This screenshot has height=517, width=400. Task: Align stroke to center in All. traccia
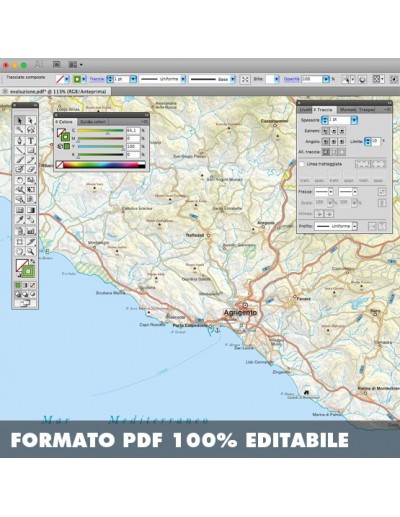click(x=326, y=152)
